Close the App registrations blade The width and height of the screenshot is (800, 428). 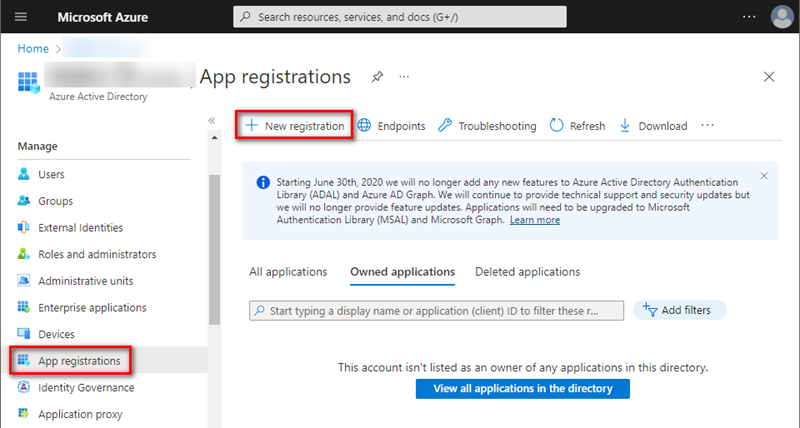(768, 77)
